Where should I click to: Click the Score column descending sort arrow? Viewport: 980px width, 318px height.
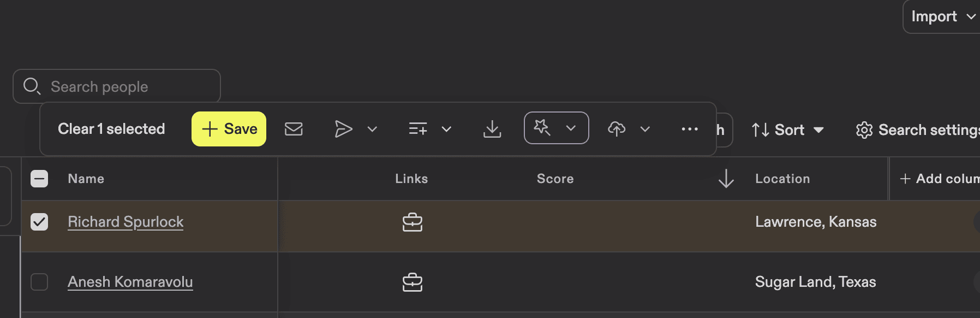click(x=726, y=178)
